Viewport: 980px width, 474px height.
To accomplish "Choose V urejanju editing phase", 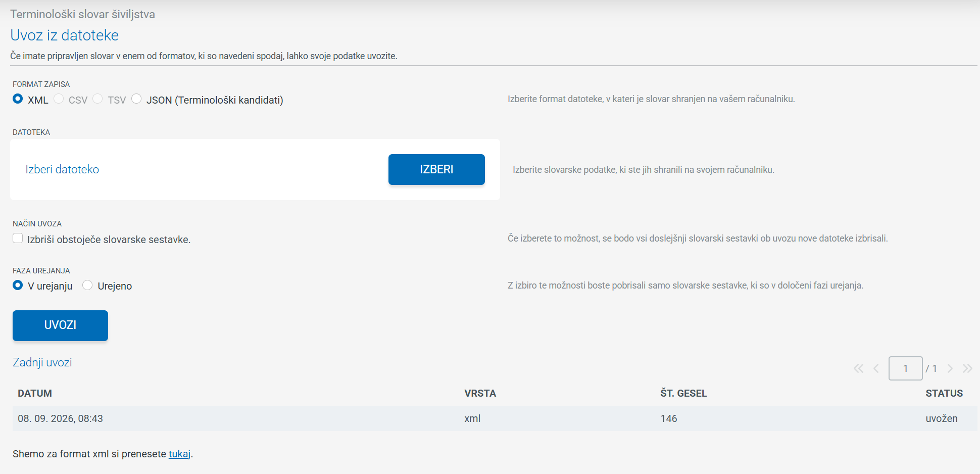I will 18,286.
